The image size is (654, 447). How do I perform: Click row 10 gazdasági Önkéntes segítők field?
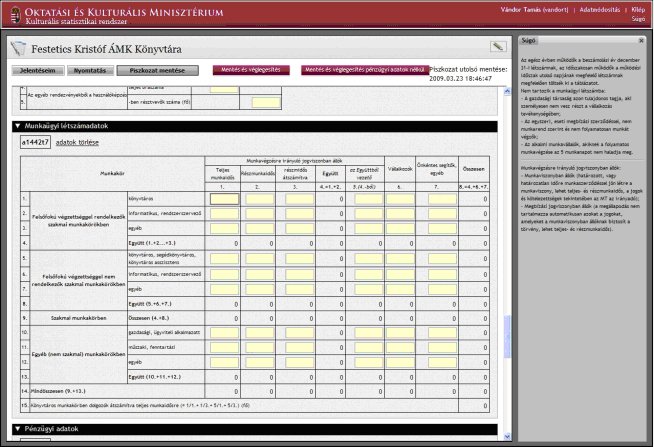[442, 332]
